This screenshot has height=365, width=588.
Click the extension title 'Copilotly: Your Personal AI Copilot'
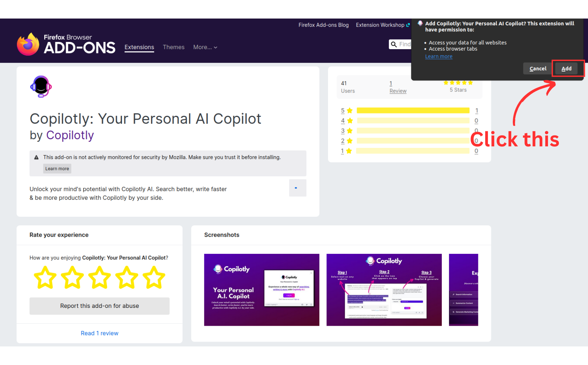tap(145, 119)
